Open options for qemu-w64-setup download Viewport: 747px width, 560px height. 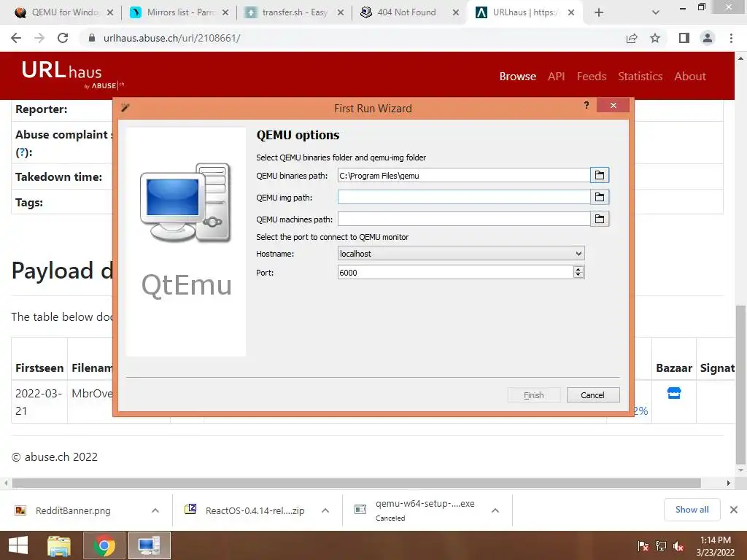495,510
